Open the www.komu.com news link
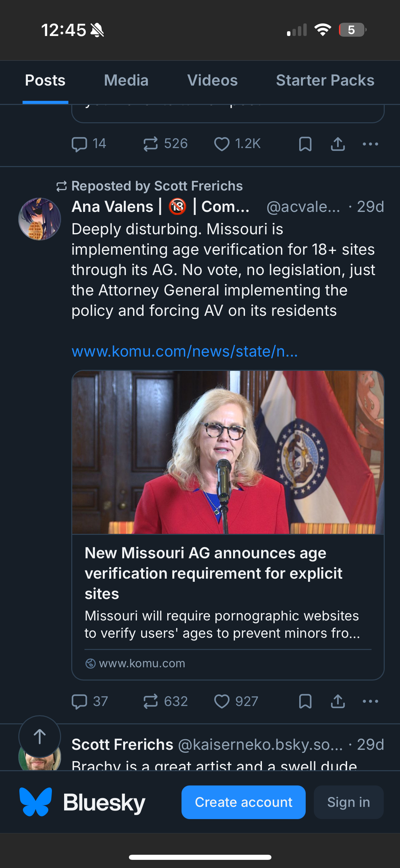The width and height of the screenshot is (400, 868). [x=185, y=351]
